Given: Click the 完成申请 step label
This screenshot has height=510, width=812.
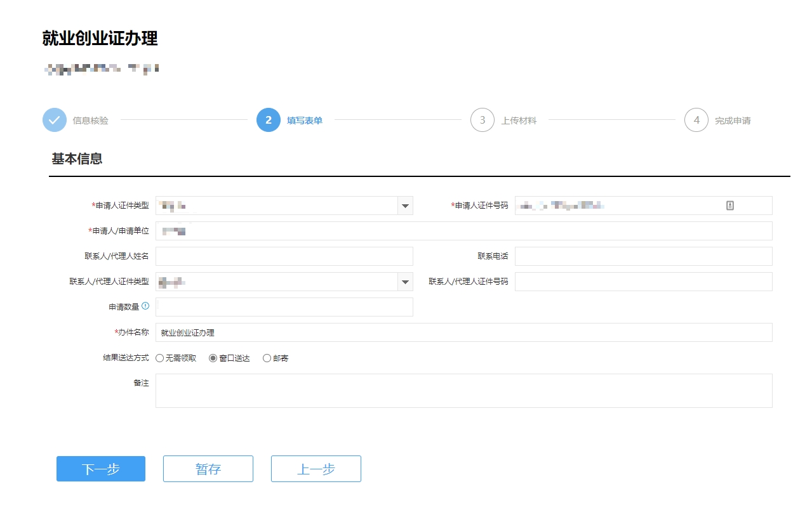Looking at the screenshot, I should (x=733, y=121).
